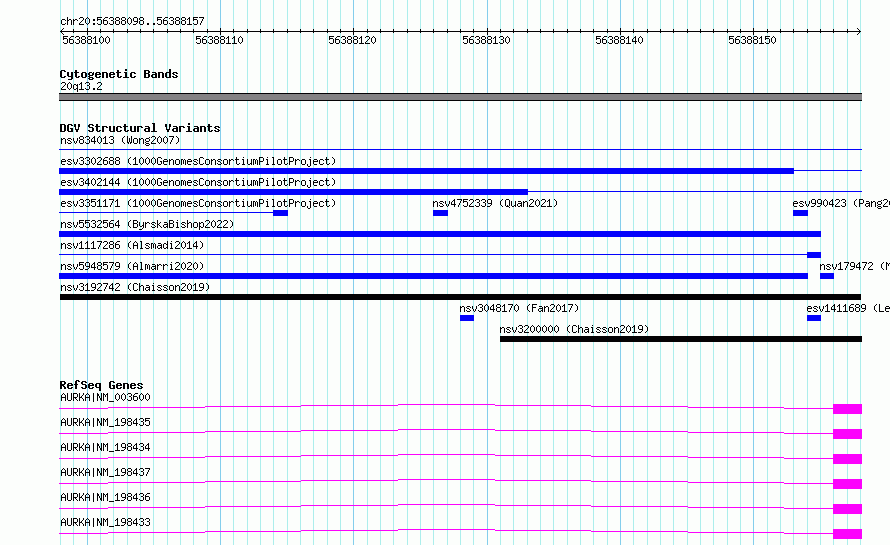The width and height of the screenshot is (890, 545).
Task: Click the blue block under nsv3048170
Action: [x=467, y=318]
